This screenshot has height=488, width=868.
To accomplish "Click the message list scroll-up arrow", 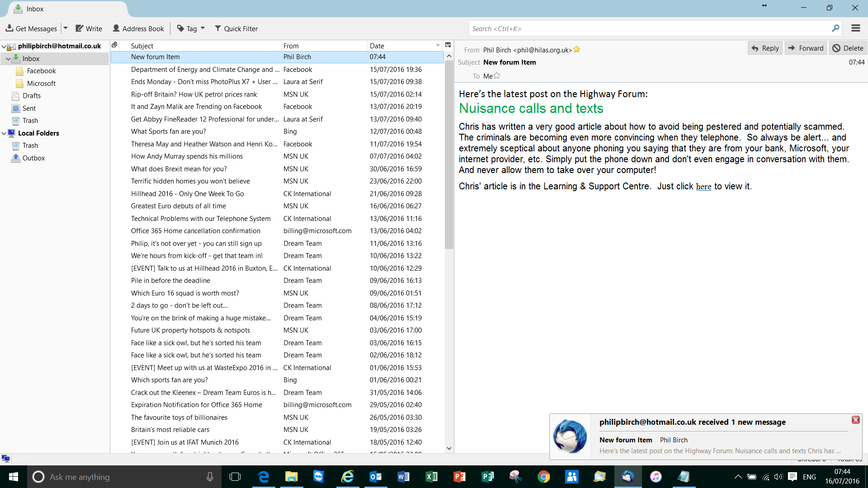I will click(449, 56).
